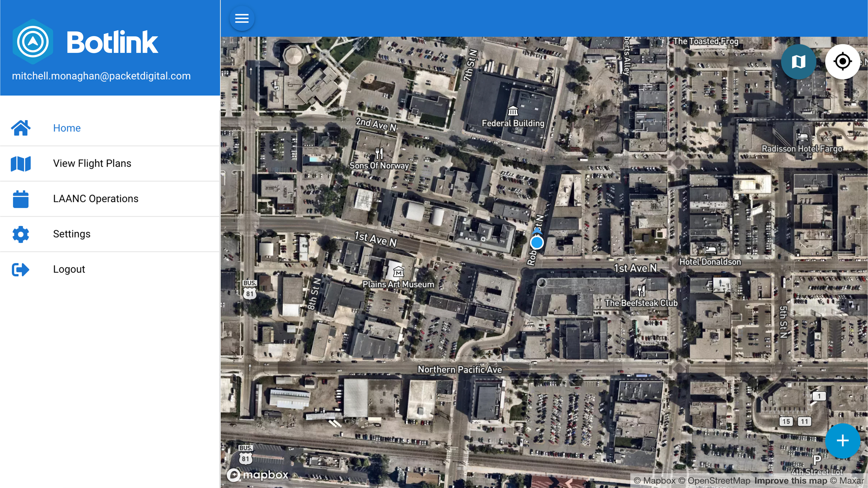868x488 pixels.
Task: Click the Sons Of Norway restaurant icon
Action: 380,154
